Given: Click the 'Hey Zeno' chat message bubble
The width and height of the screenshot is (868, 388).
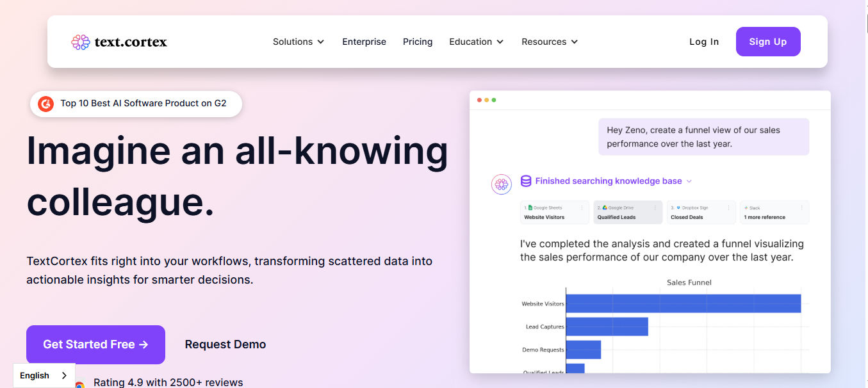Looking at the screenshot, I should [x=704, y=136].
